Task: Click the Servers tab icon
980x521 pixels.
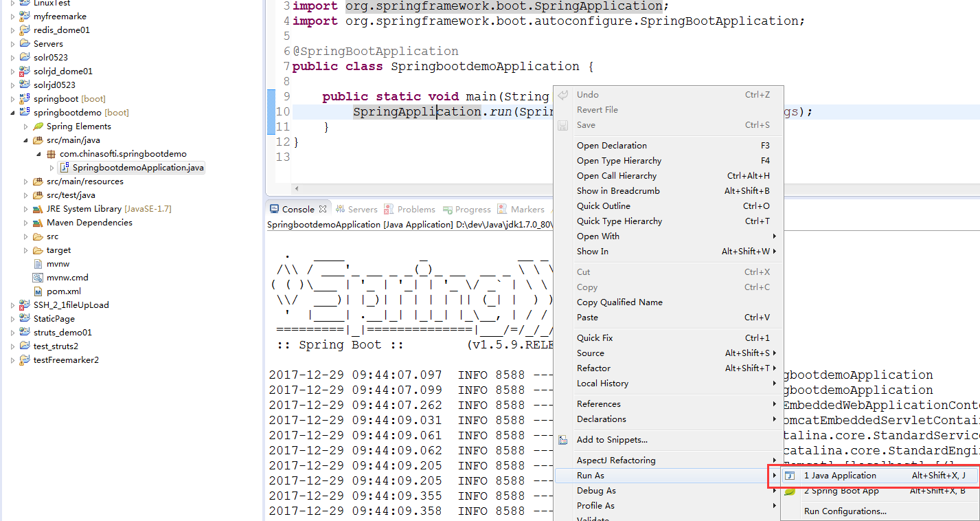Action: (x=341, y=209)
